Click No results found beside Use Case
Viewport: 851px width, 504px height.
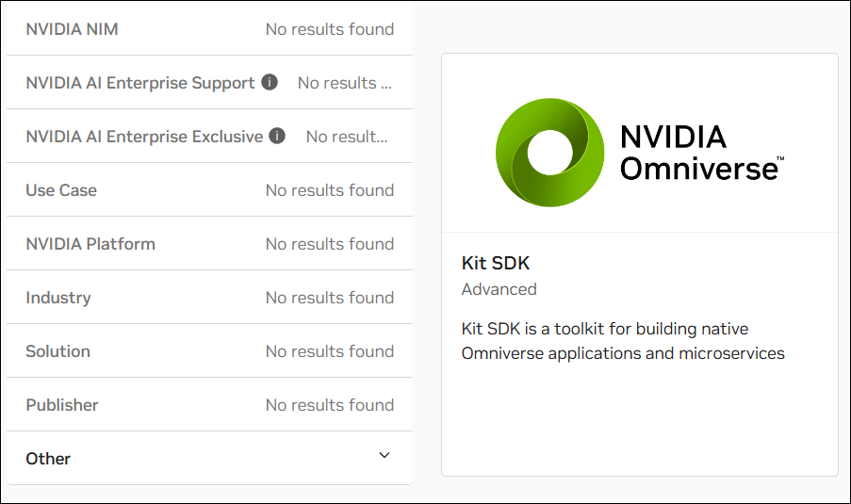tap(330, 190)
